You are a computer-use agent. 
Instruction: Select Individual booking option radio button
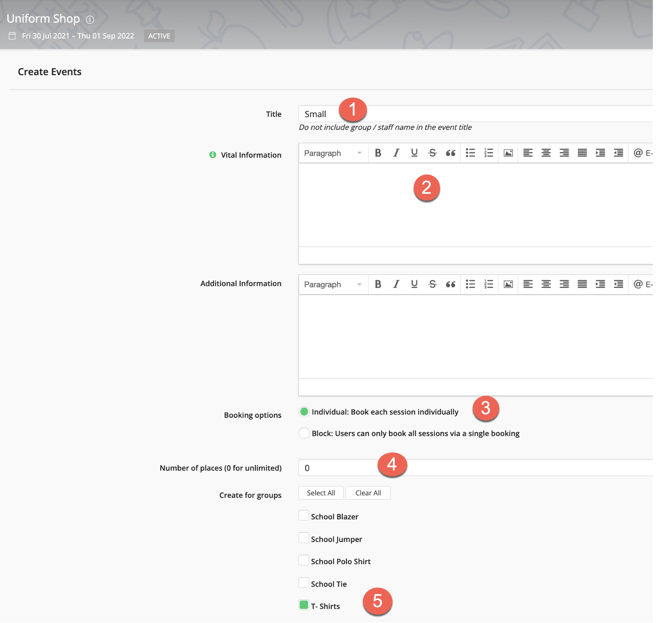[x=304, y=412]
